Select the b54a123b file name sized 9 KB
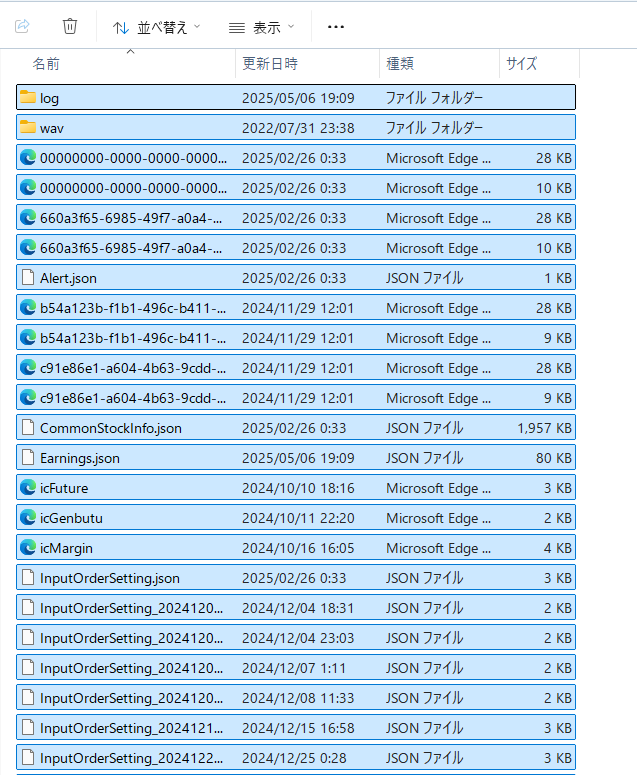This screenshot has height=775, width=637. tap(133, 338)
